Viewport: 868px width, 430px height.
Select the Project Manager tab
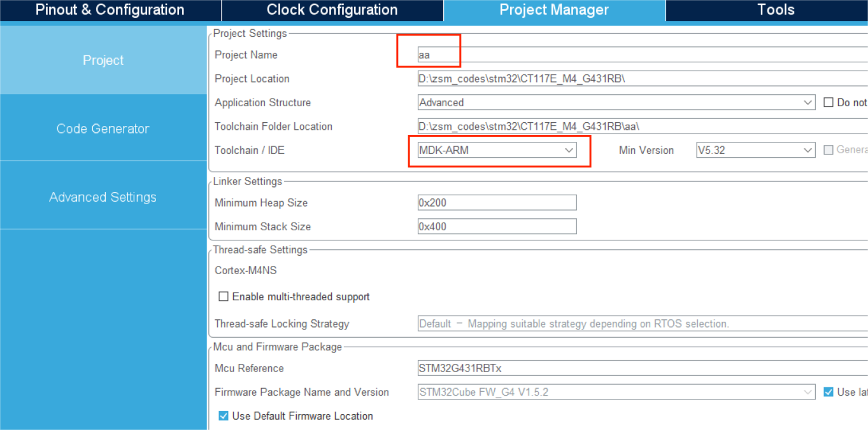(554, 10)
